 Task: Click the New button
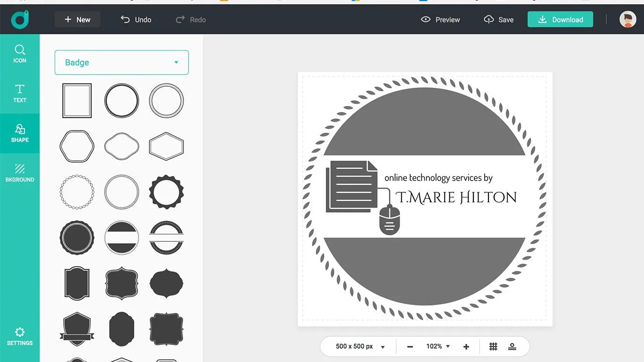[x=77, y=19]
